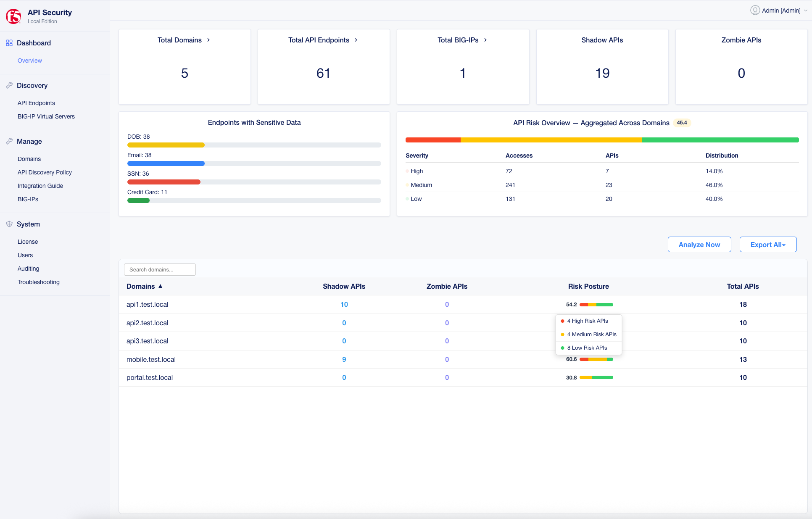Open the Auditing page

tap(28, 269)
